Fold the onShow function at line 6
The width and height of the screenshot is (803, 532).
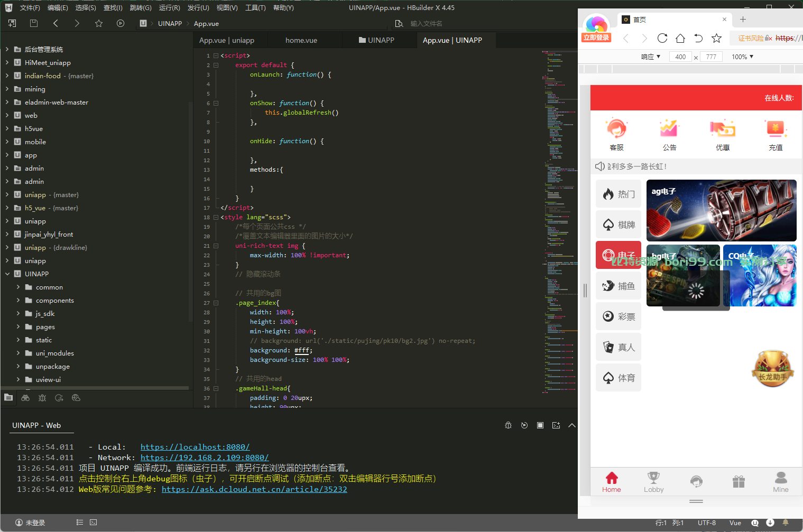coord(216,103)
